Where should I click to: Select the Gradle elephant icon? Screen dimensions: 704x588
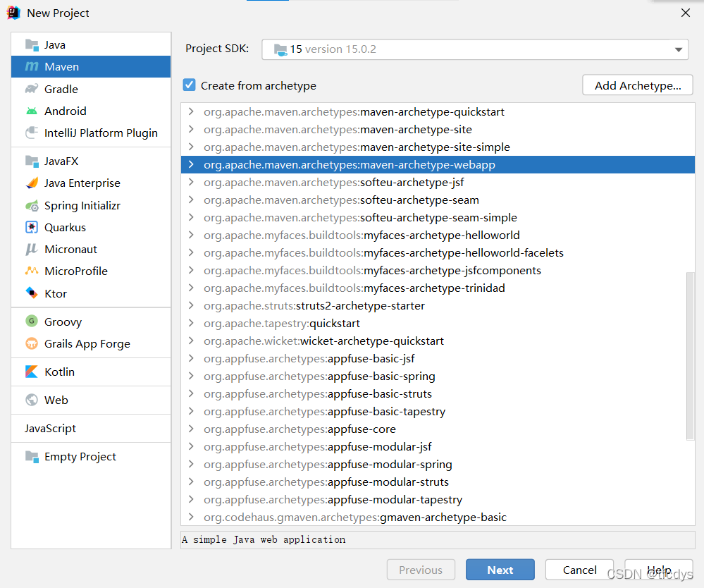click(32, 89)
